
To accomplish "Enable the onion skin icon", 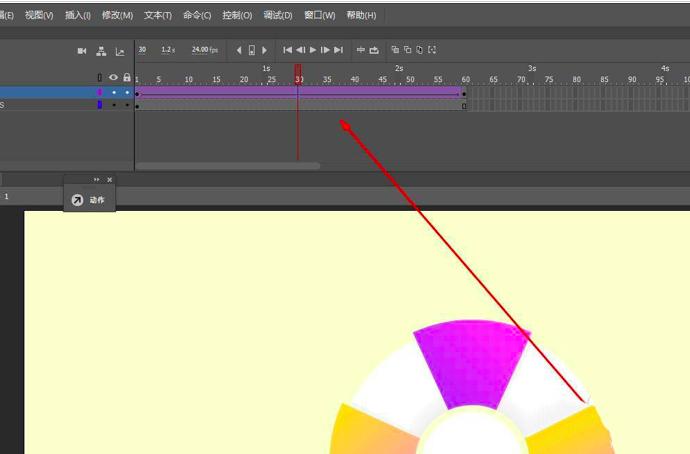I will (395, 50).
